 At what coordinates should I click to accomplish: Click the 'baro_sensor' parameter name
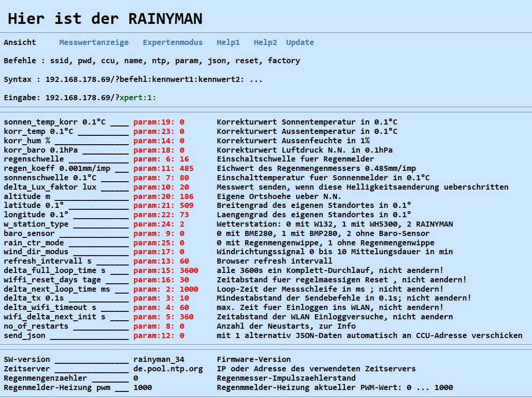coord(29,233)
